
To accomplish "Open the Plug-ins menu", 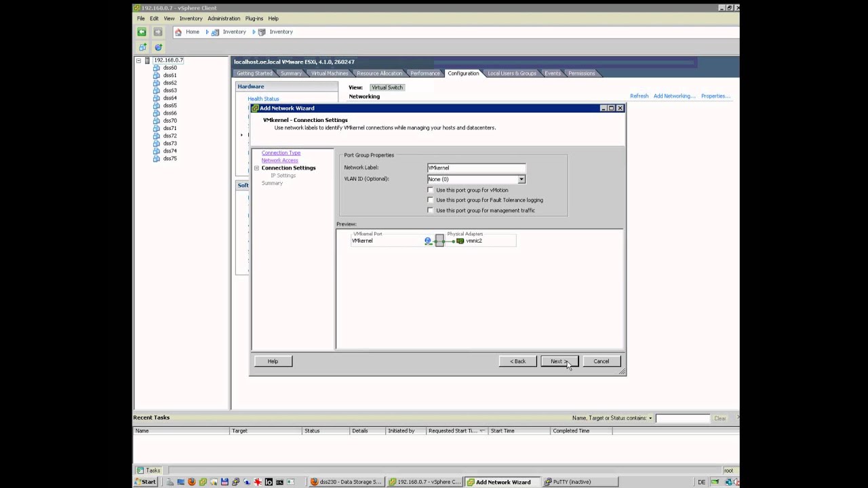I will tap(254, 18).
